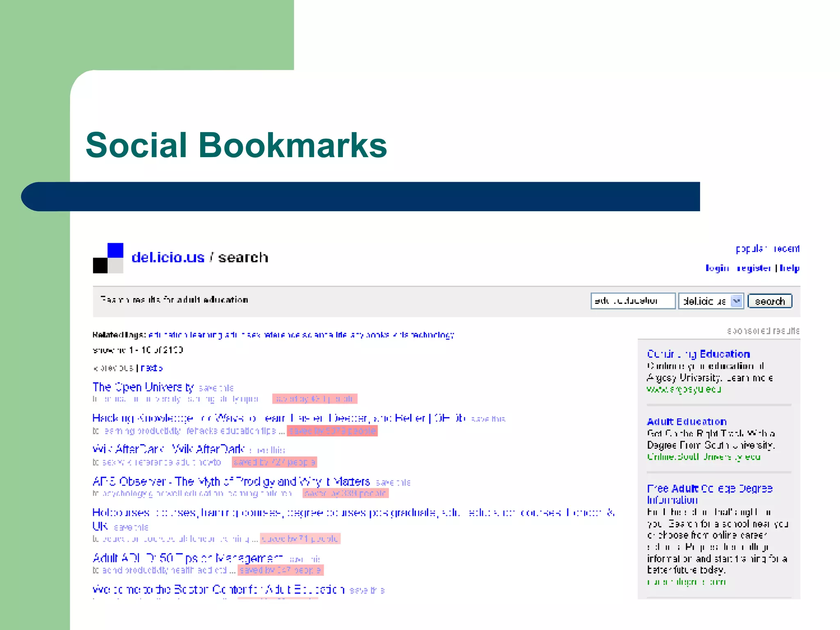The height and width of the screenshot is (630, 840).
Task: Open Adult ADD 50 Tips on Management result
Action: tap(188, 558)
